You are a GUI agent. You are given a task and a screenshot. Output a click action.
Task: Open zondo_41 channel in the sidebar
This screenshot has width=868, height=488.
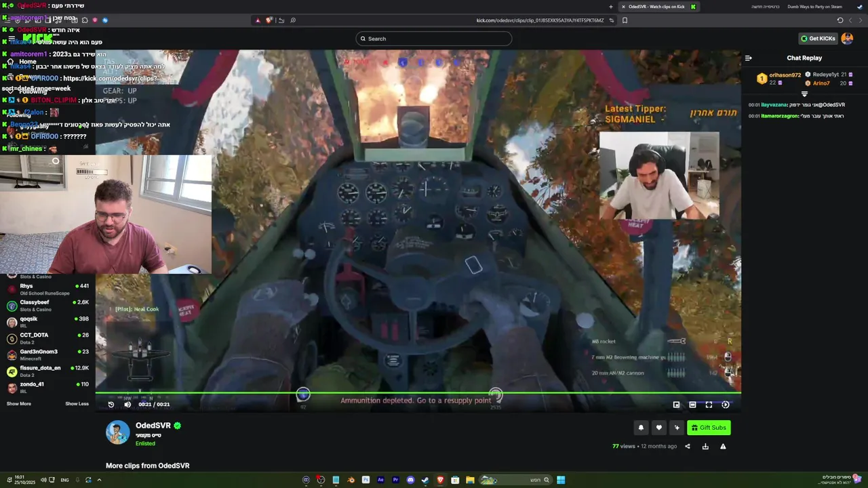click(47, 387)
